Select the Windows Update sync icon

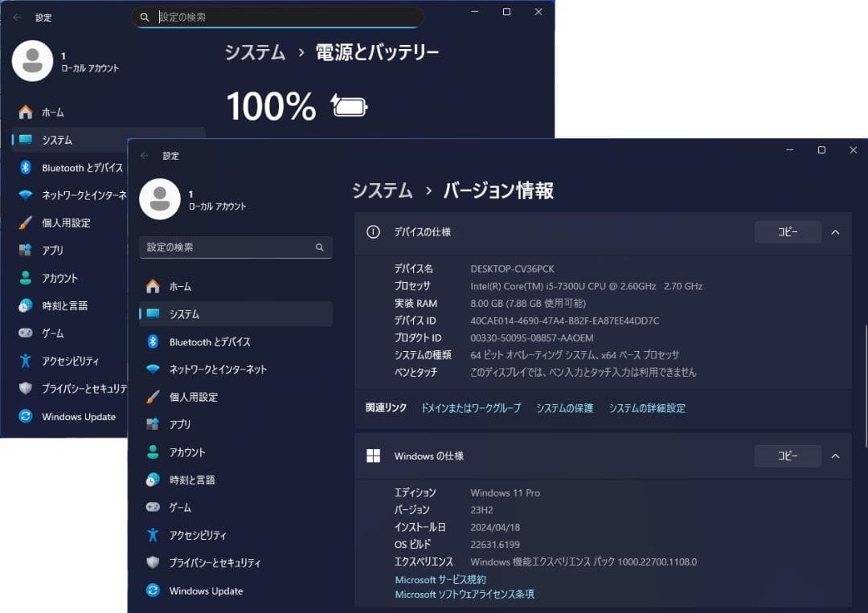click(x=154, y=591)
